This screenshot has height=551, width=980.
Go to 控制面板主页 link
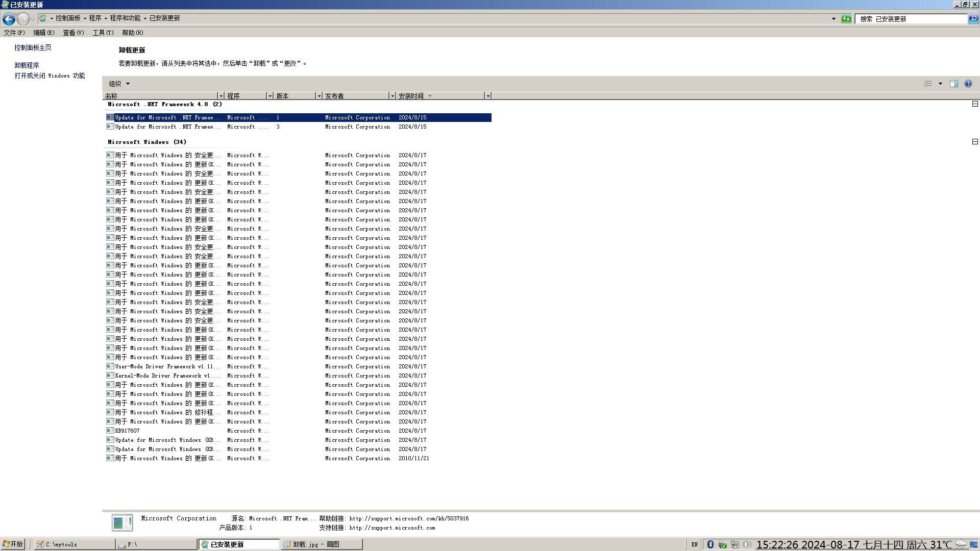pyautogui.click(x=33, y=47)
